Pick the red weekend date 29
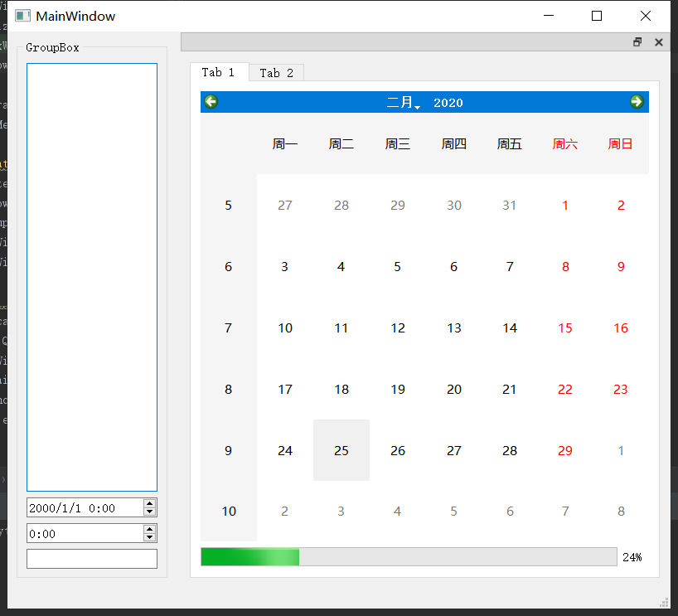 coord(564,450)
